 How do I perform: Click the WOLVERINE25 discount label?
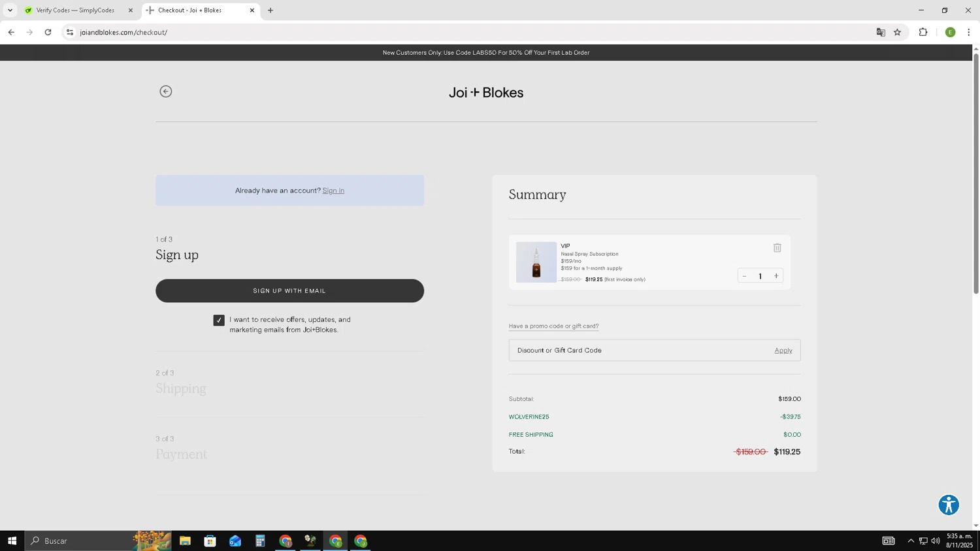pyautogui.click(x=529, y=417)
